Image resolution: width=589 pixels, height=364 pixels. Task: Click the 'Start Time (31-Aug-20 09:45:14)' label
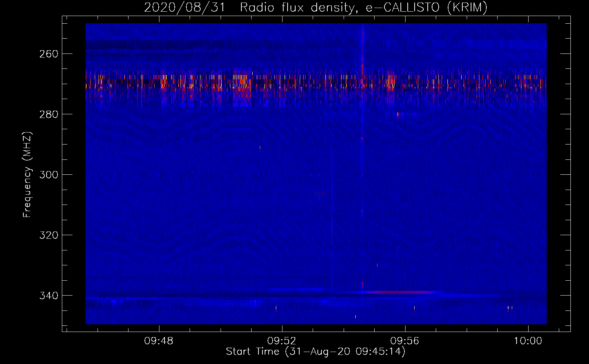[316, 352]
